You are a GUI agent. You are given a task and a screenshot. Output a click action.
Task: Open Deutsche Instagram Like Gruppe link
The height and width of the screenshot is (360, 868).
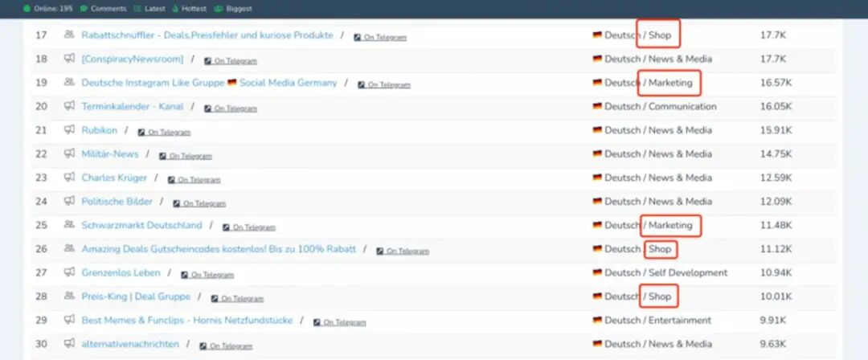point(209,83)
